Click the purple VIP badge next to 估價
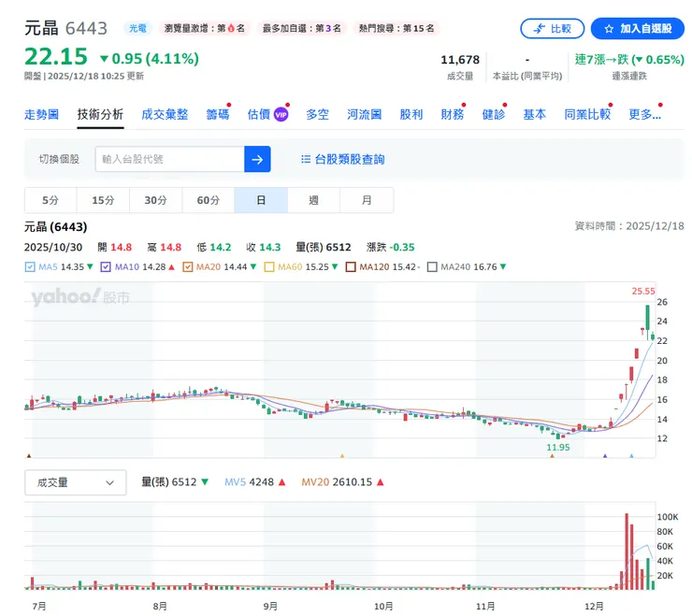 [x=281, y=115]
